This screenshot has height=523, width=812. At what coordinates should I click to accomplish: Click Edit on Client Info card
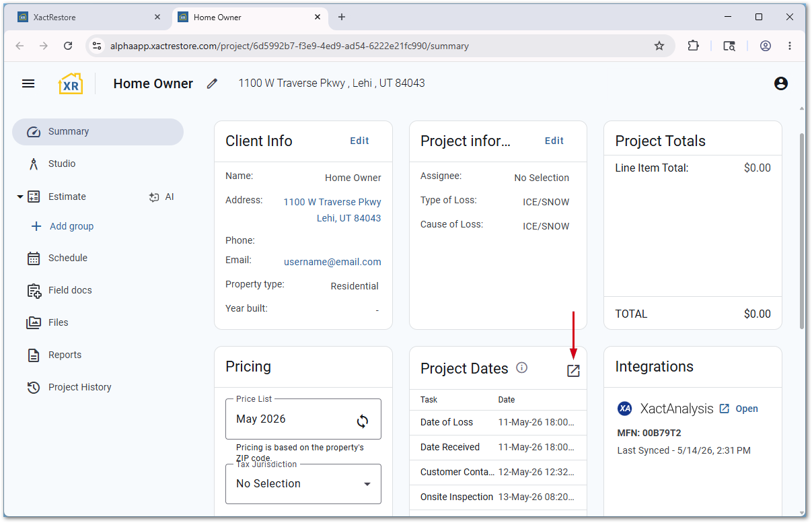click(x=359, y=141)
